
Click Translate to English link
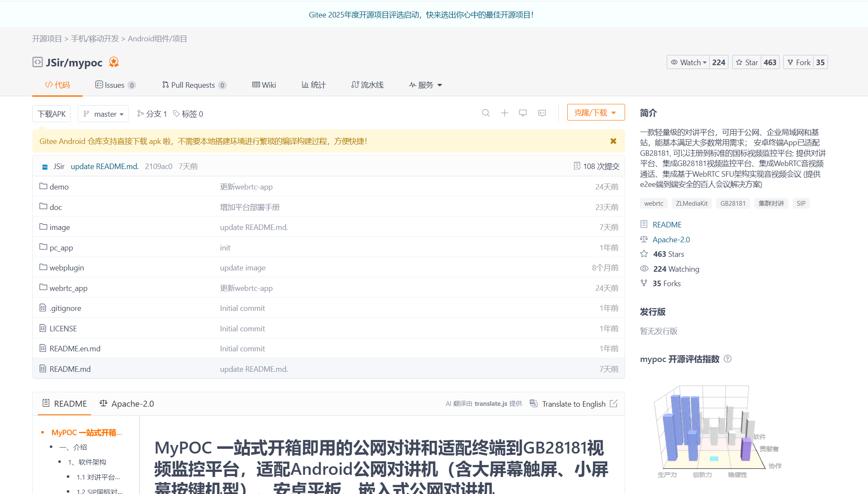(x=574, y=403)
